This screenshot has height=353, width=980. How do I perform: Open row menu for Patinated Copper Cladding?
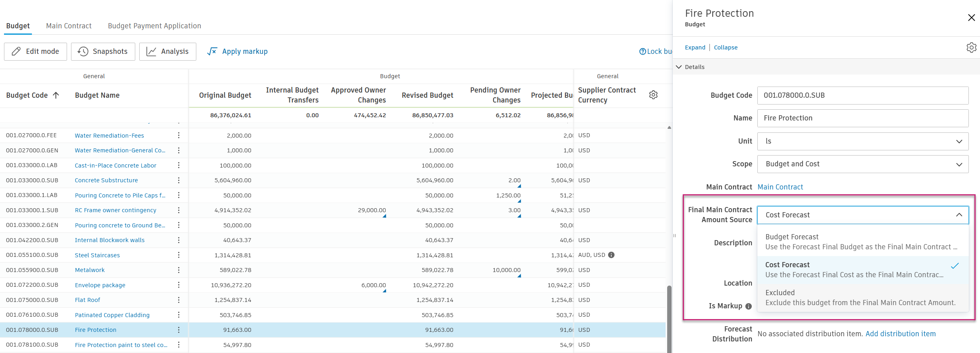pyautogui.click(x=179, y=315)
